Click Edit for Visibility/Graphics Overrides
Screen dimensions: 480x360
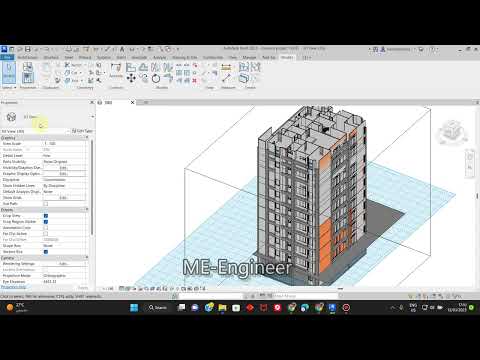[x=63, y=168]
